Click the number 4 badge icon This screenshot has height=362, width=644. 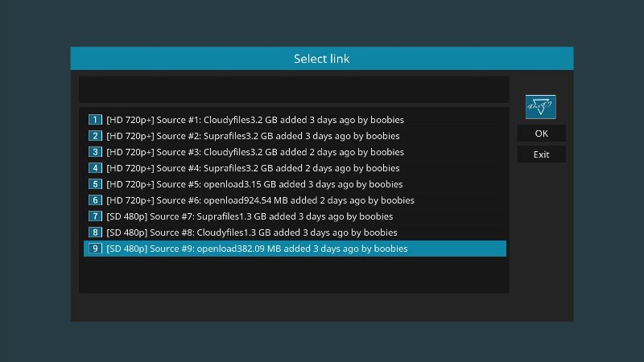point(95,168)
